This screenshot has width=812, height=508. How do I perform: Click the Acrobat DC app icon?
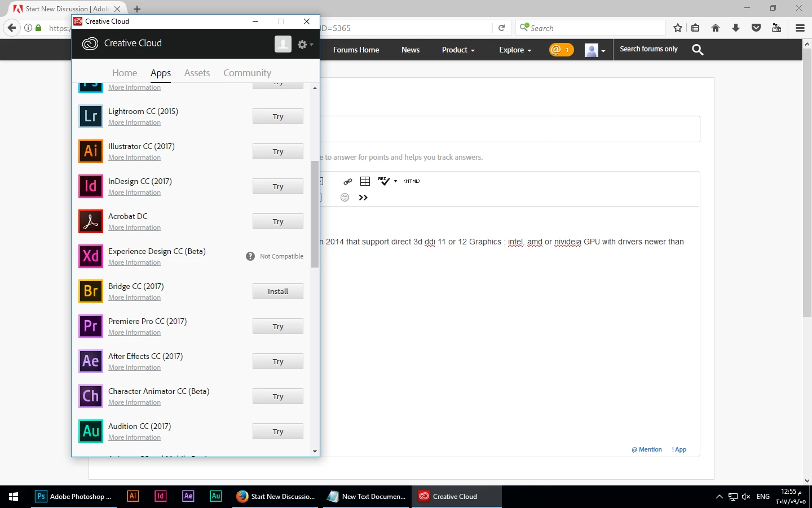pyautogui.click(x=91, y=221)
